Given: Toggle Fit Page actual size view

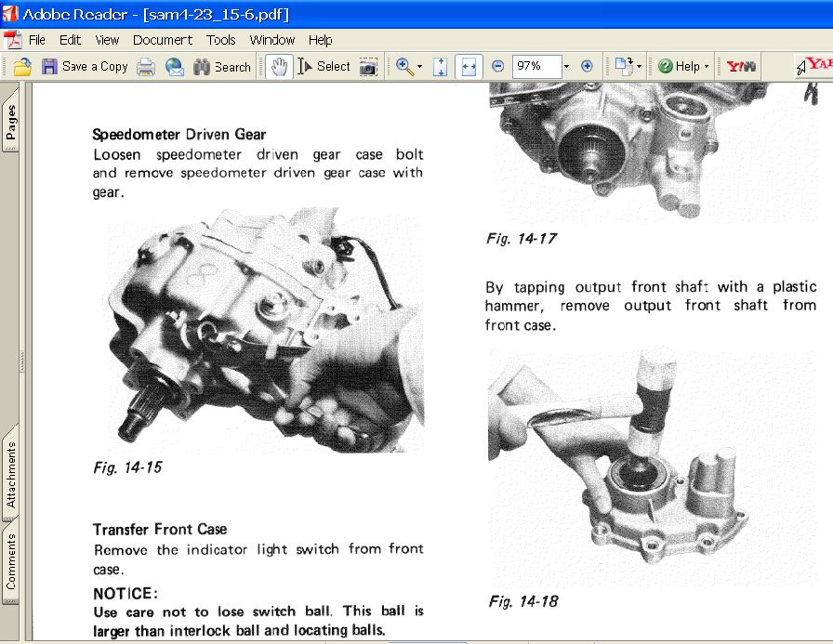Looking at the screenshot, I should click(441, 67).
